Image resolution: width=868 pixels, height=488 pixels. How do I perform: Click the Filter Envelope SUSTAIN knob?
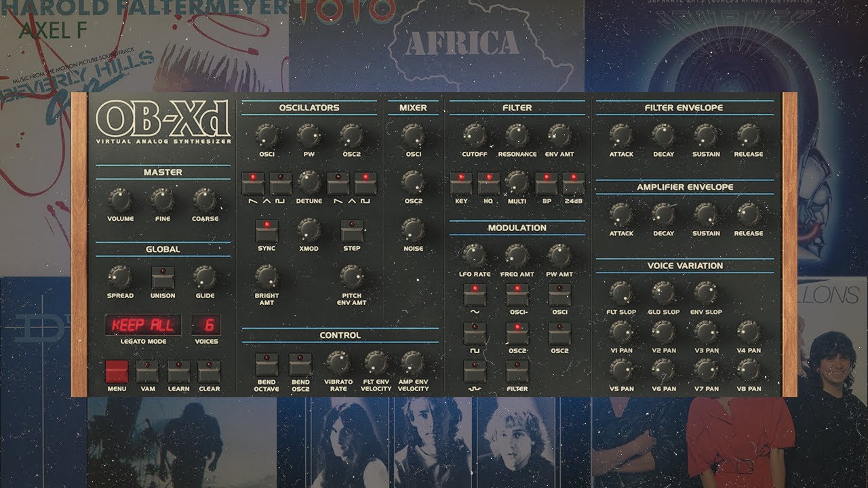click(706, 136)
